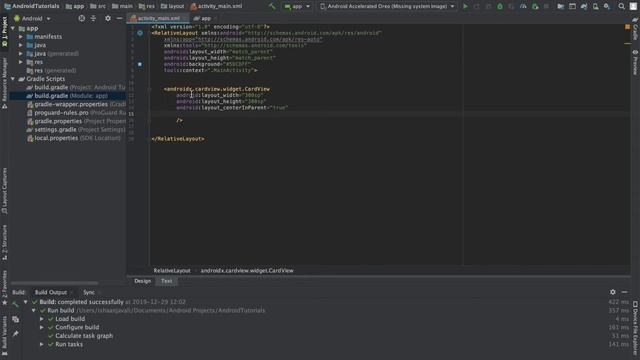Toggle the Structure side panel

(x=4, y=243)
